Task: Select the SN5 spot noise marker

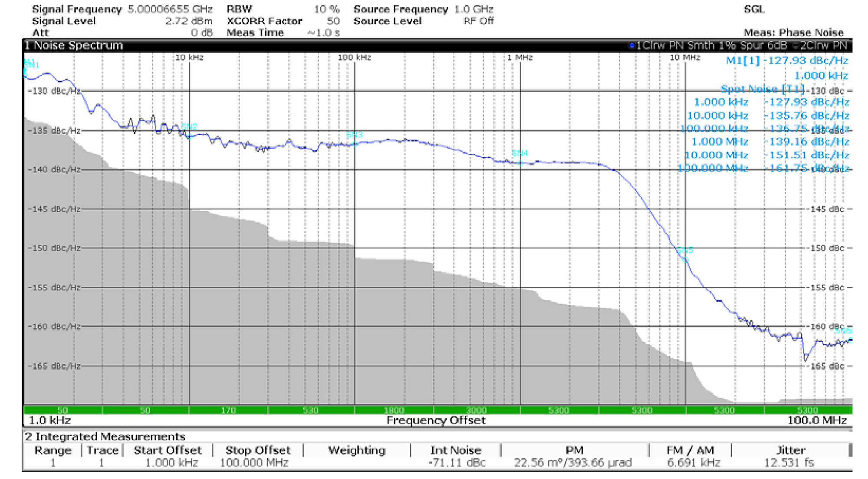Action: click(x=685, y=251)
